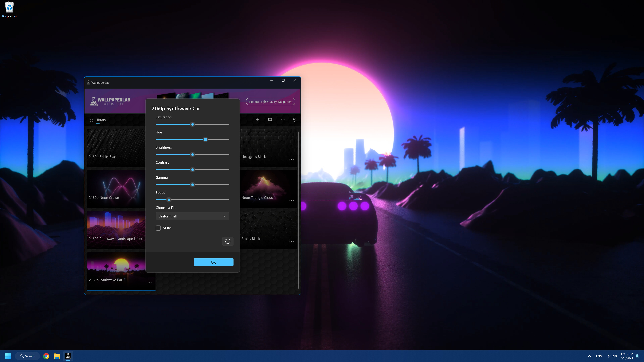Open WallpaperLab settings via the gear icon
Image resolution: width=644 pixels, height=362 pixels.
[295, 120]
